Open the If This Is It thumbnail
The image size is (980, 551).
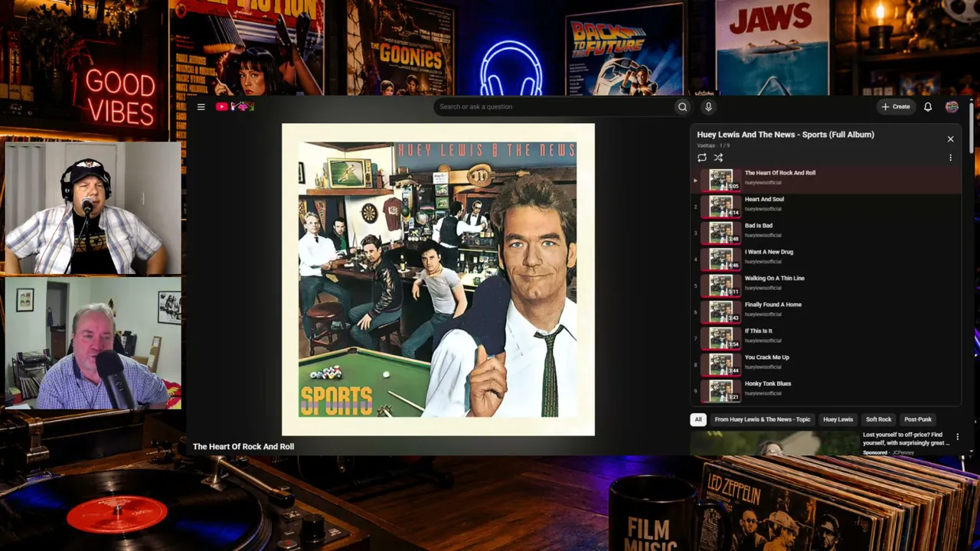click(x=720, y=338)
